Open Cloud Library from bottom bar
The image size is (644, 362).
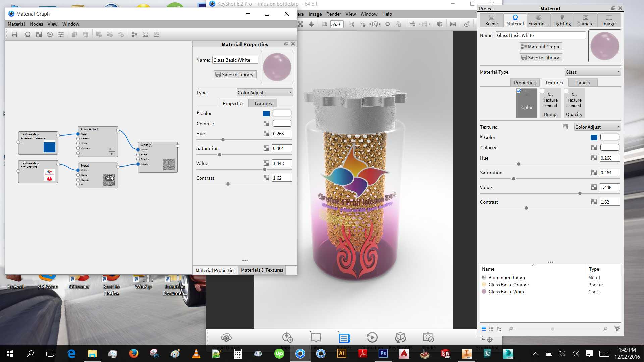(226, 337)
